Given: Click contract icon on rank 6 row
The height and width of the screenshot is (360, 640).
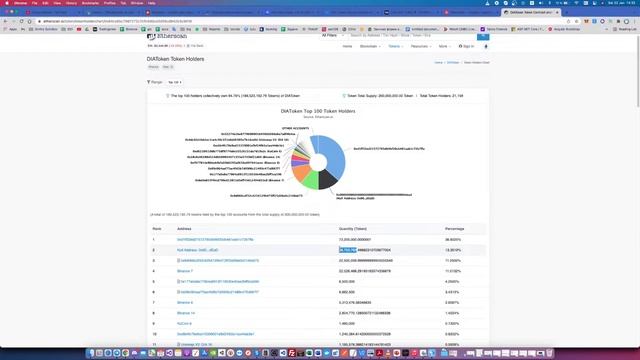Looking at the screenshot, I should click(178, 292).
